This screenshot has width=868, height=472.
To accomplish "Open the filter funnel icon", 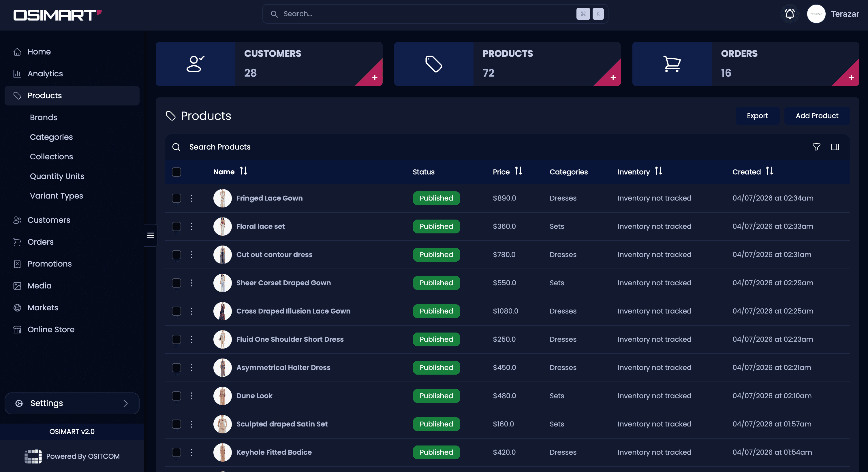I will pyautogui.click(x=816, y=147).
